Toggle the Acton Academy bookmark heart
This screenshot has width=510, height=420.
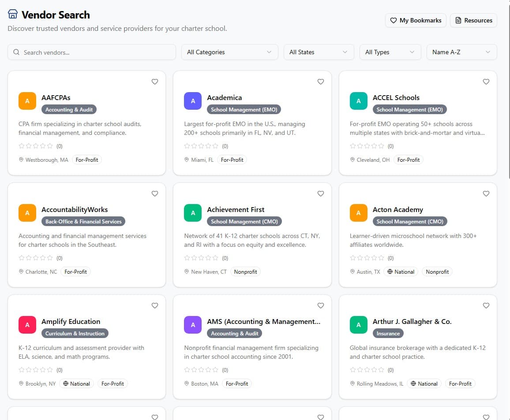(x=486, y=193)
